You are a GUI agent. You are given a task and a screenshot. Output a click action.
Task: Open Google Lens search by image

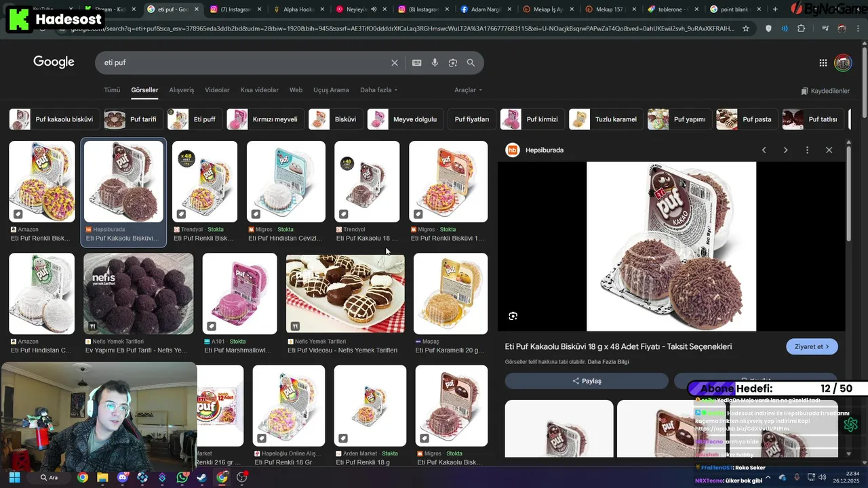click(x=453, y=62)
